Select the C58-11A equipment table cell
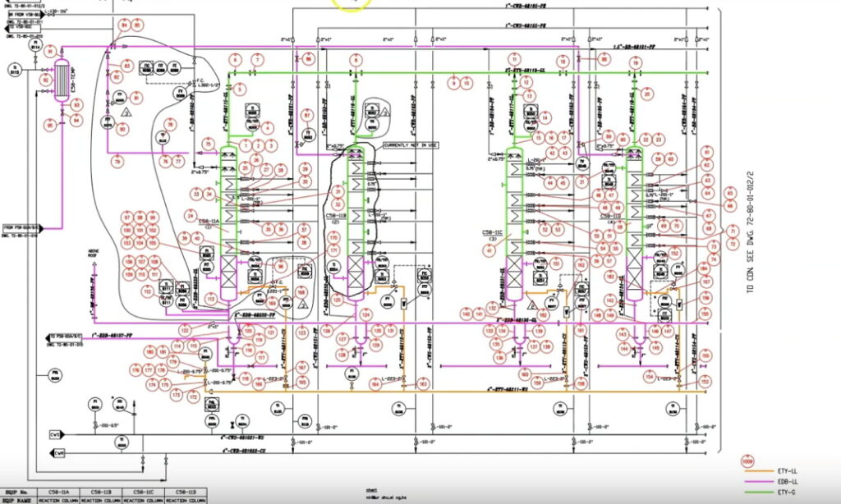 (x=59, y=491)
